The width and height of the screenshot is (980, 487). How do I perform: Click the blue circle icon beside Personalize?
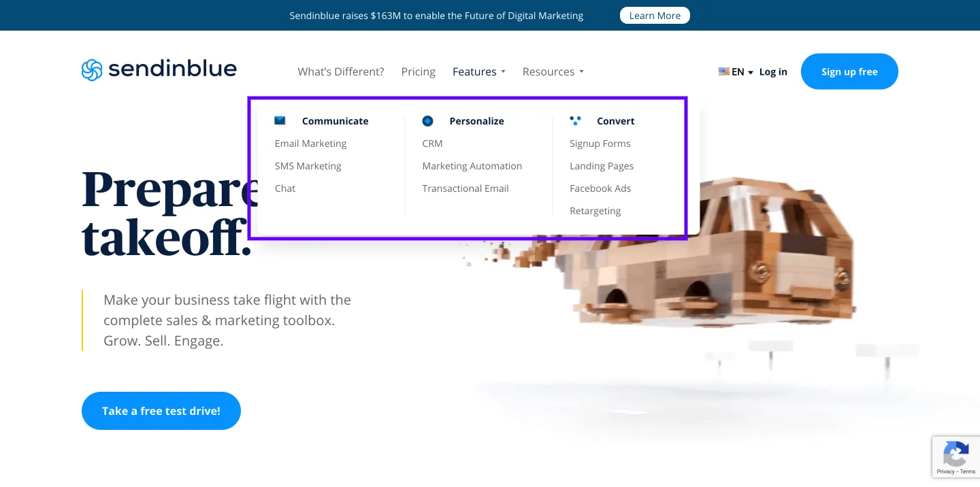coord(427,121)
